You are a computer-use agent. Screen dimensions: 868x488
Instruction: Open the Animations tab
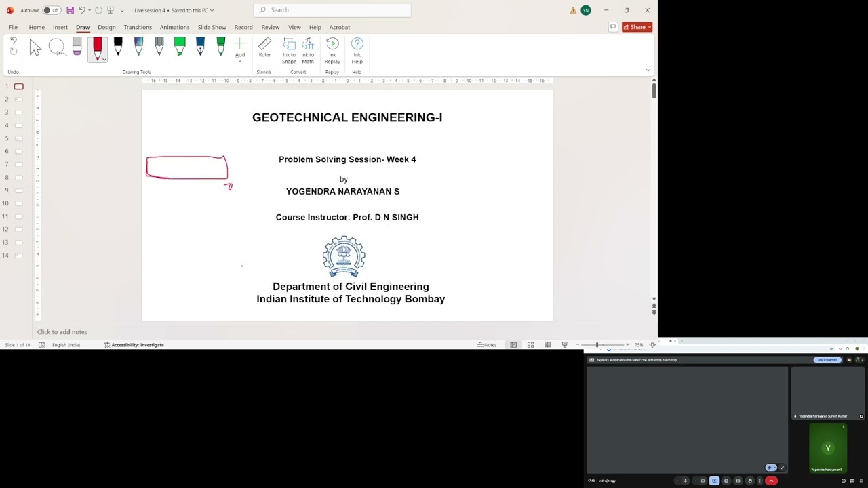coord(174,27)
